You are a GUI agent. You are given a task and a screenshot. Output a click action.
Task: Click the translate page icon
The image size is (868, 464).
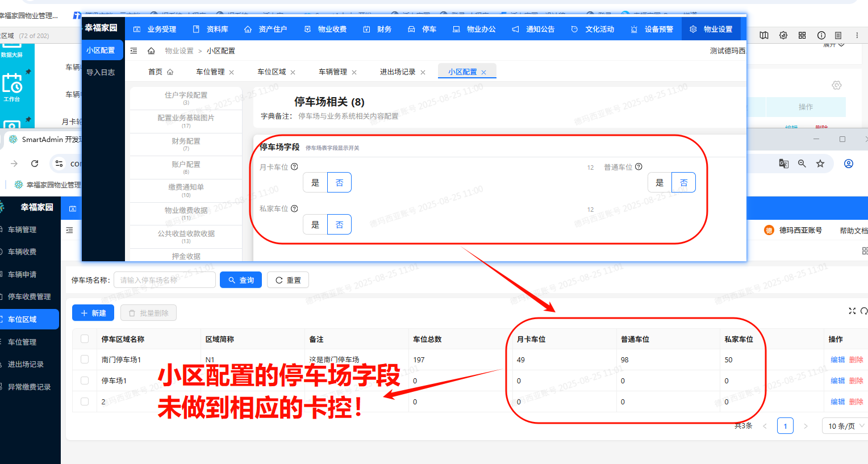coord(783,164)
